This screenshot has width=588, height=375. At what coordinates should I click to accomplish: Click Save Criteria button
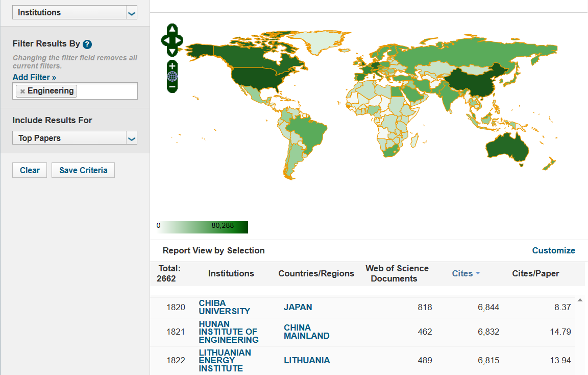tap(83, 170)
